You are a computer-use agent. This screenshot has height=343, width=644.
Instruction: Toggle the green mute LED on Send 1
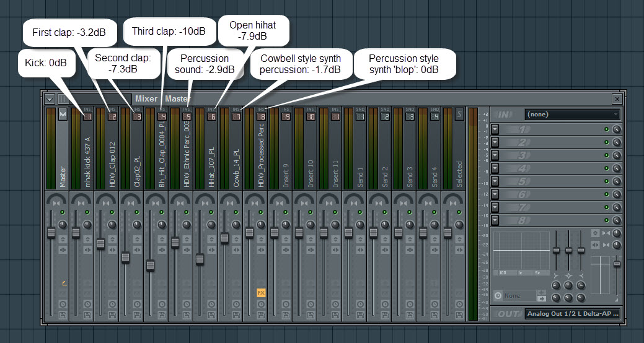coord(359,212)
